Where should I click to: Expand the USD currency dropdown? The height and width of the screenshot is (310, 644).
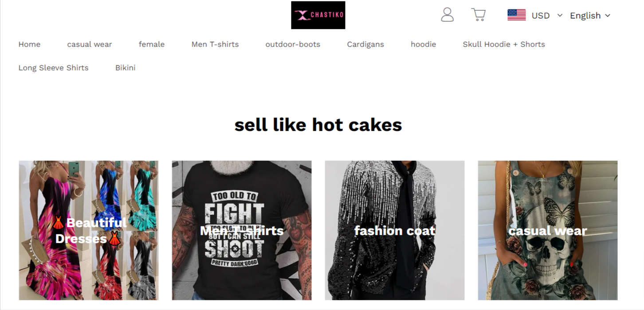(x=547, y=15)
